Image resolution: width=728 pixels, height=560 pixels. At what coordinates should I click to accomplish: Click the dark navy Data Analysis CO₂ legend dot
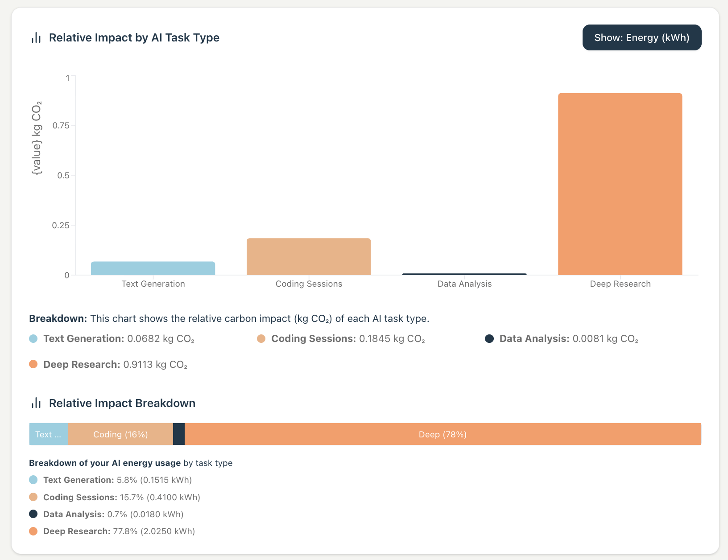489,339
